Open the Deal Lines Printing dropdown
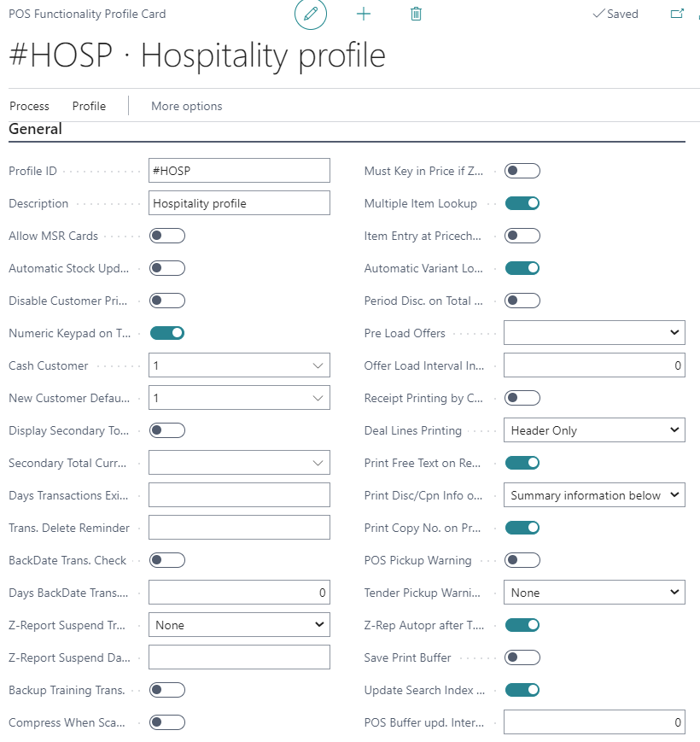The image size is (700, 742). coord(594,430)
